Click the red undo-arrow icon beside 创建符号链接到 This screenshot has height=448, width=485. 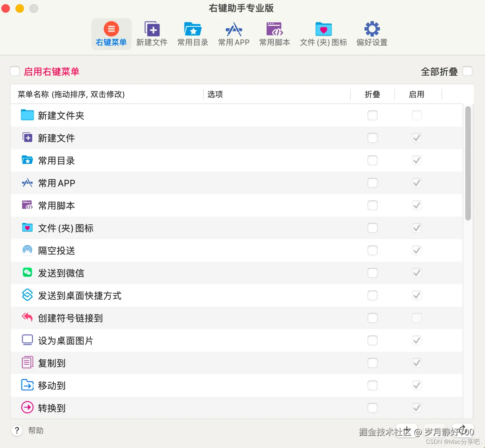(x=27, y=317)
